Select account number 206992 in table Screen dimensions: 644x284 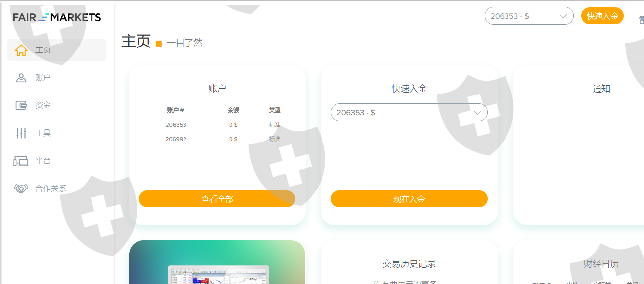coord(176,139)
